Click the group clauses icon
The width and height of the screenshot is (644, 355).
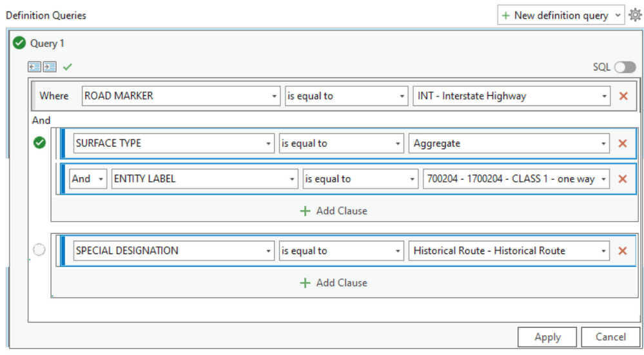click(50, 66)
